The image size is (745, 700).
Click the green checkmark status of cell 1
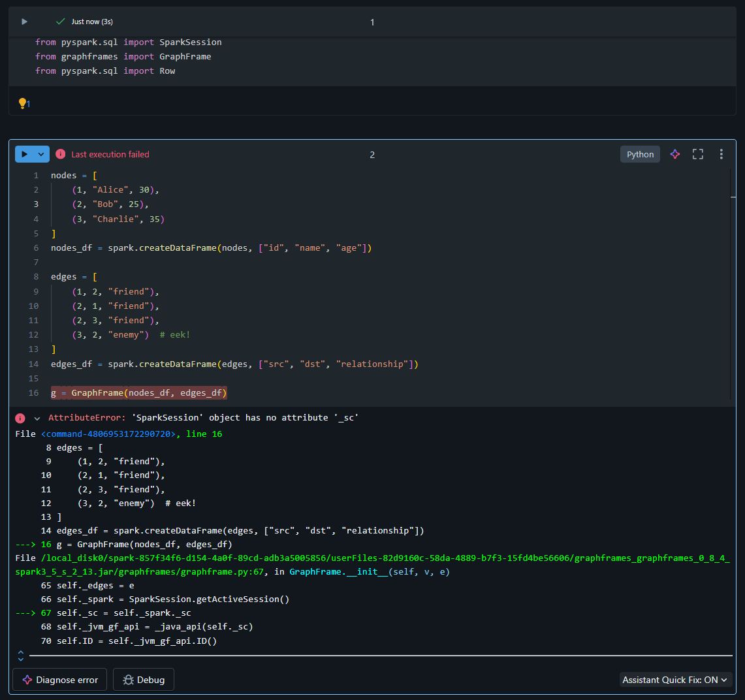coord(61,22)
